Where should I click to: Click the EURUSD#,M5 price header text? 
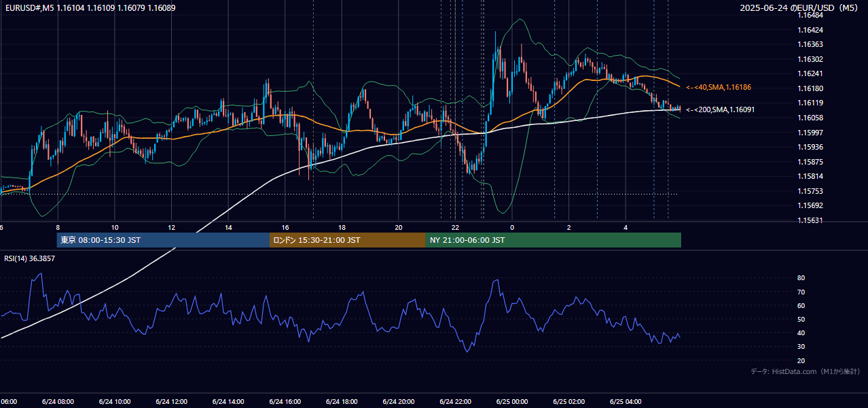pos(90,7)
